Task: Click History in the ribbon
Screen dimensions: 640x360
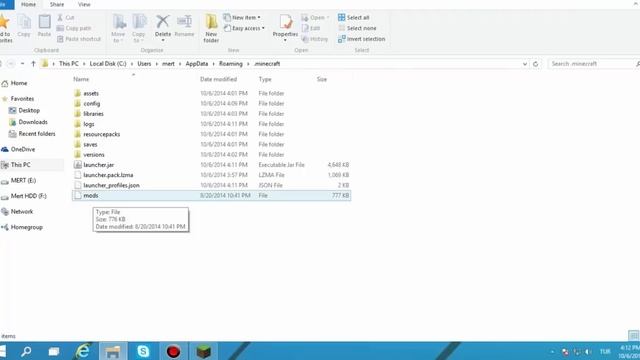Action: (x=315, y=39)
